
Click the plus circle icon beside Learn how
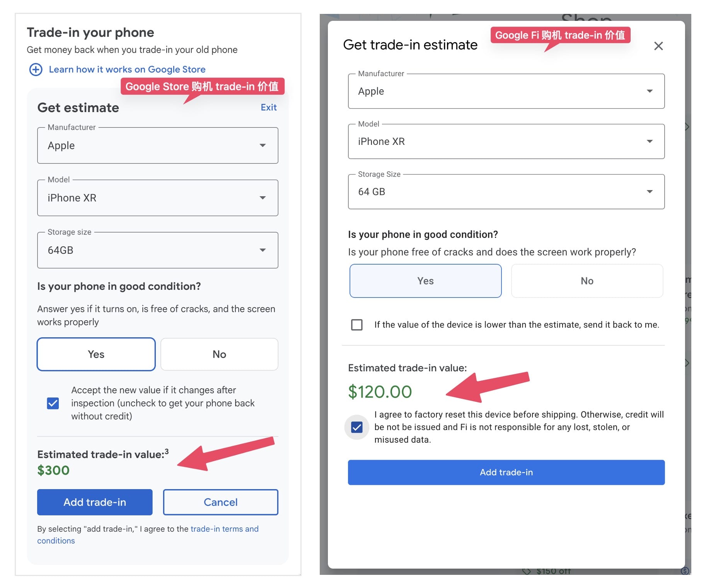pyautogui.click(x=36, y=70)
